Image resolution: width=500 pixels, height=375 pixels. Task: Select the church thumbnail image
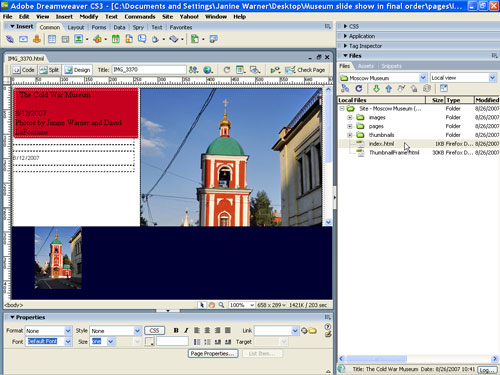coord(58,257)
